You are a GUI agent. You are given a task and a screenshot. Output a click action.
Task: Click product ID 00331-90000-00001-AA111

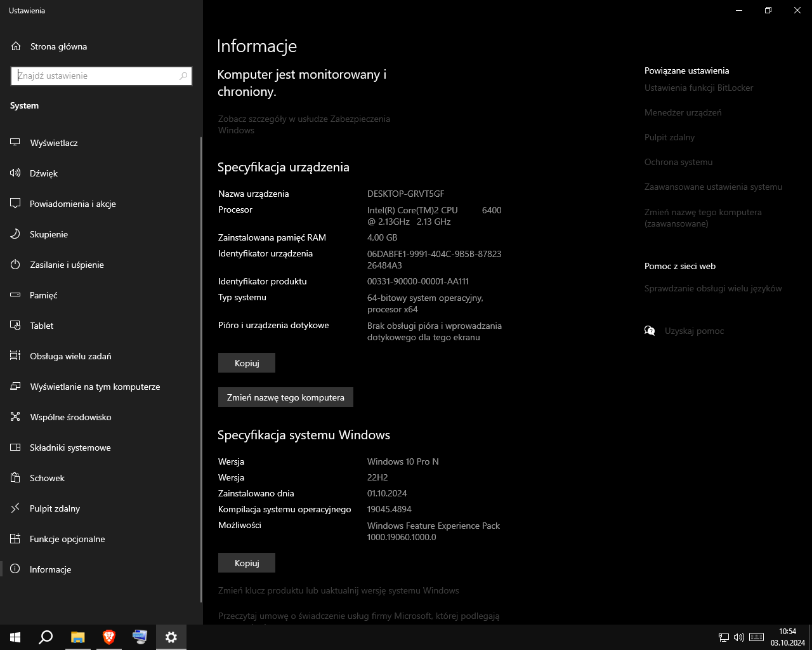(418, 281)
